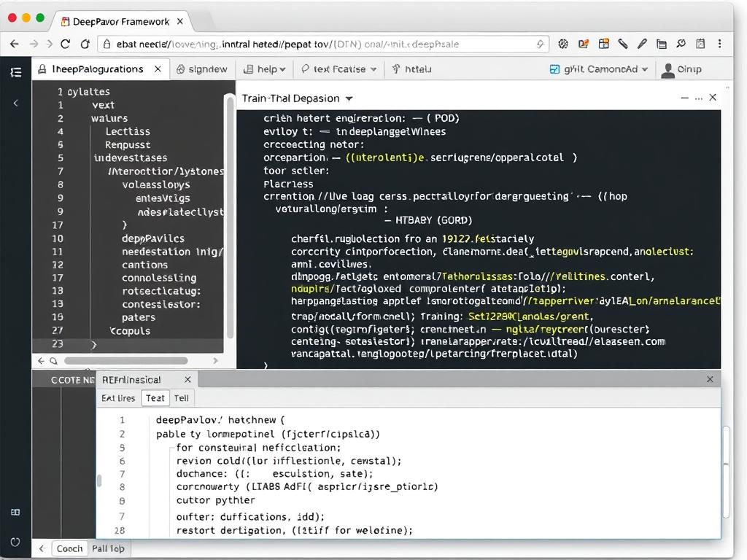The width and height of the screenshot is (747, 560).
Task: Open the text Fcatise dropdown
Action: [338, 69]
